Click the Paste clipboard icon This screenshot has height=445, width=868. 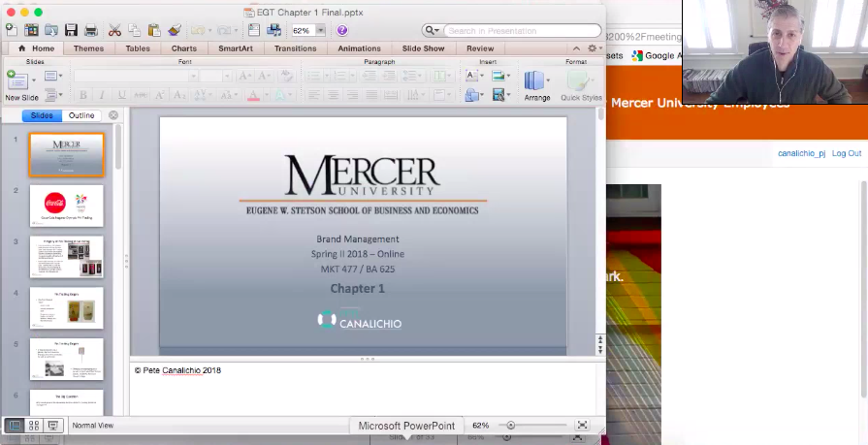pos(154,30)
